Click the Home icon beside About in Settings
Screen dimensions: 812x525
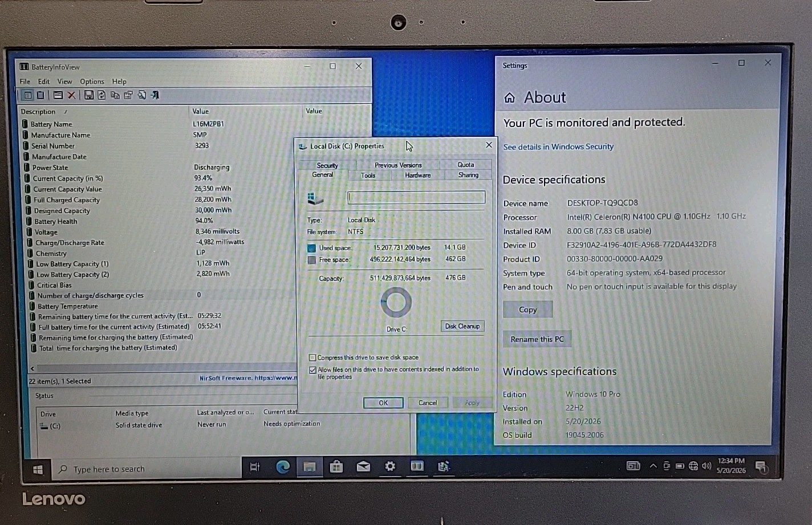point(510,98)
